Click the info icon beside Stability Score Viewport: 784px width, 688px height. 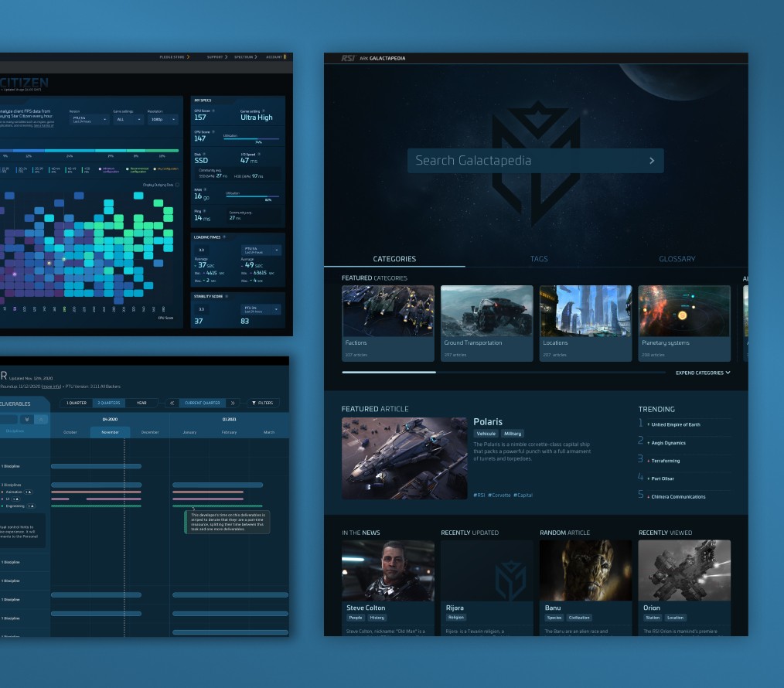click(x=227, y=297)
